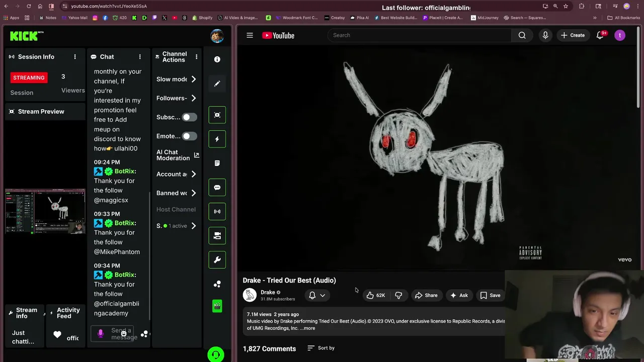
Task: Click the green clapperboard clips icon
Action: [x=217, y=306]
